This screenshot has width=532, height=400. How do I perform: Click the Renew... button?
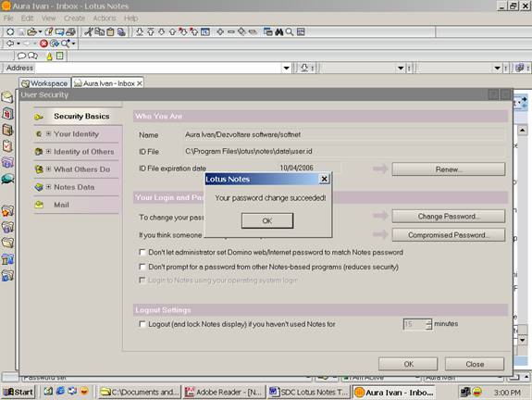pyautogui.click(x=448, y=169)
